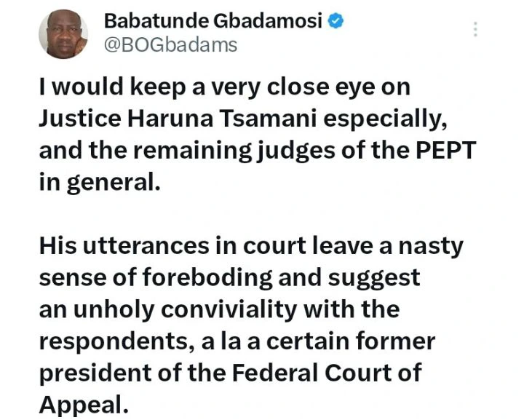Screen dimensions: 524x420
Task: Open the @BOGbadams handle link
Action: (x=171, y=44)
